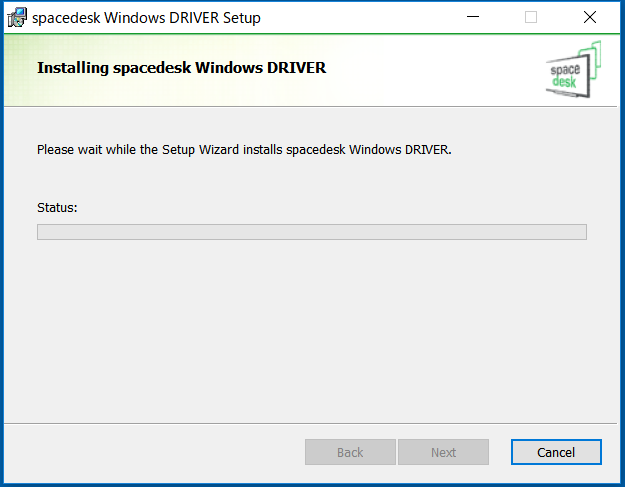The image size is (625, 487).
Task: Cancel the spacedesk driver installation
Action: (556, 452)
